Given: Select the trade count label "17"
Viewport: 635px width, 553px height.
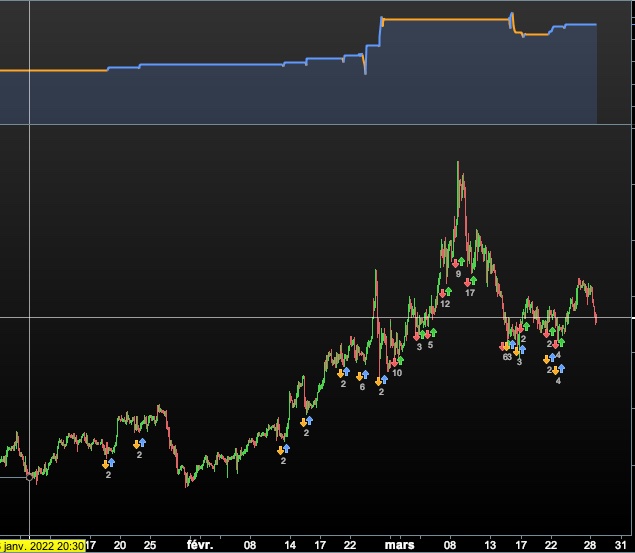Looking at the screenshot, I should [x=470, y=293].
